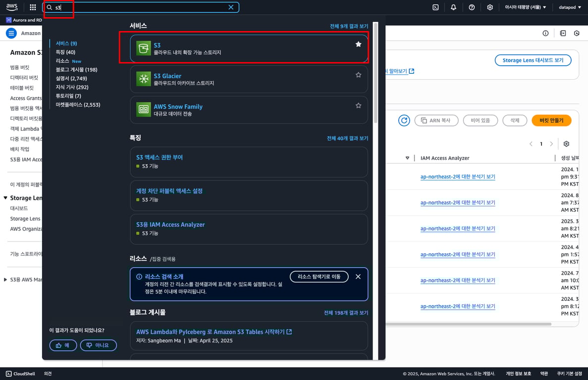This screenshot has height=380, width=588.
Task: Open bucket table preferences gear
Action: [x=566, y=144]
